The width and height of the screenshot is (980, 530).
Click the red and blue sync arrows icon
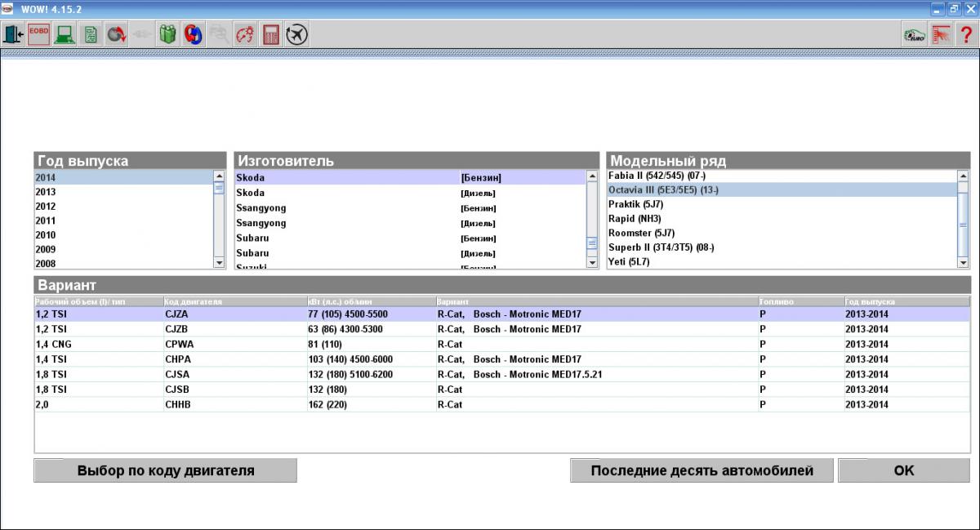pos(194,34)
